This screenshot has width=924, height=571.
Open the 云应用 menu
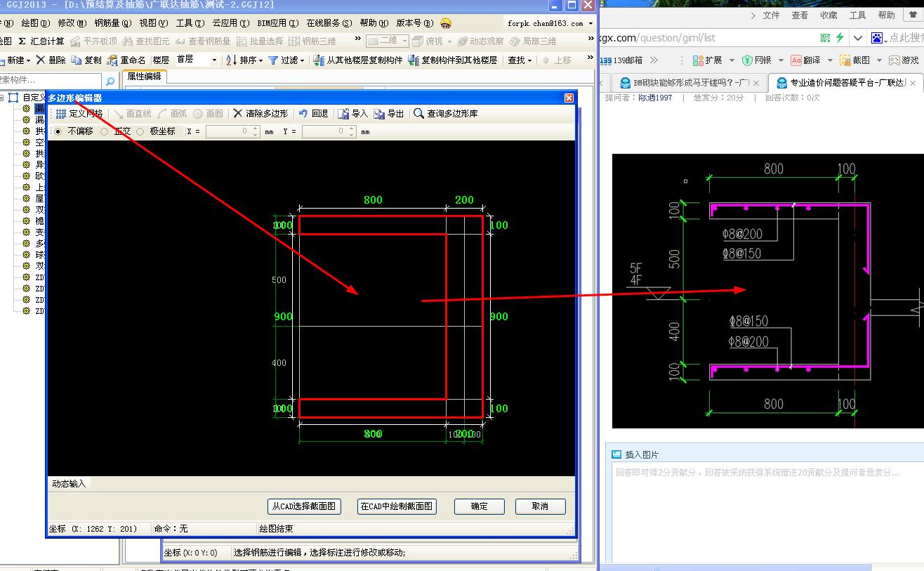point(231,23)
